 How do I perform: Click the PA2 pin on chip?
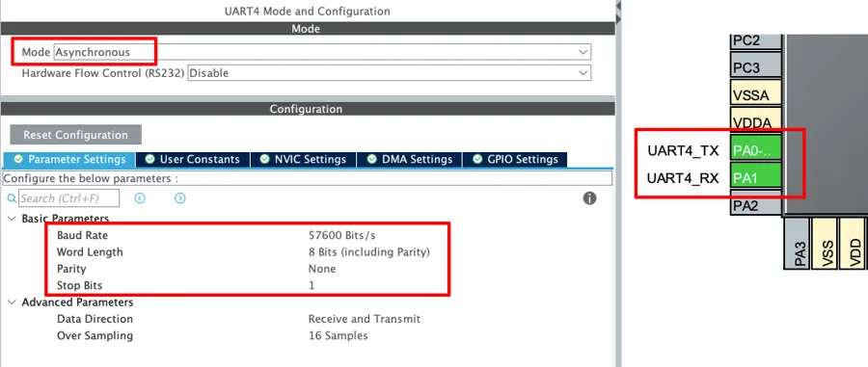tap(755, 204)
